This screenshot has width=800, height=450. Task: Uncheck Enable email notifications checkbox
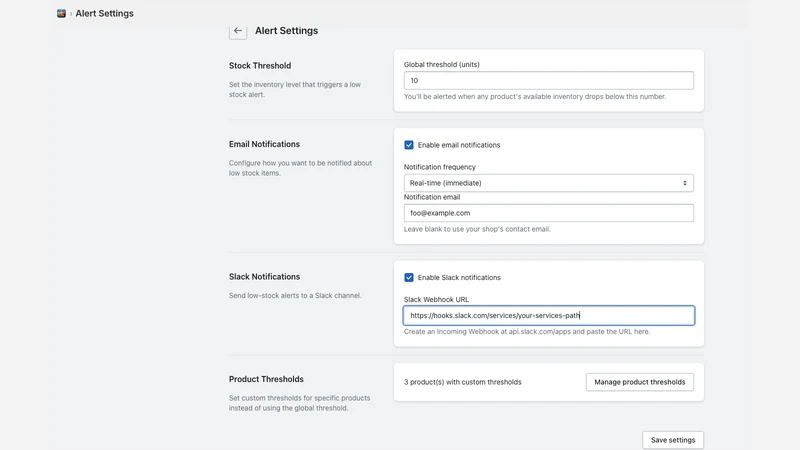pos(409,145)
